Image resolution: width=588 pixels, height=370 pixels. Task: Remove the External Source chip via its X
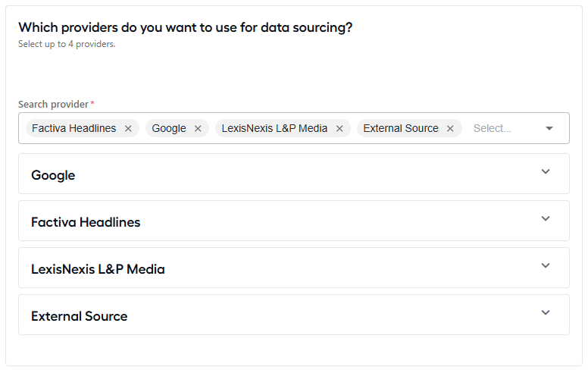(450, 129)
